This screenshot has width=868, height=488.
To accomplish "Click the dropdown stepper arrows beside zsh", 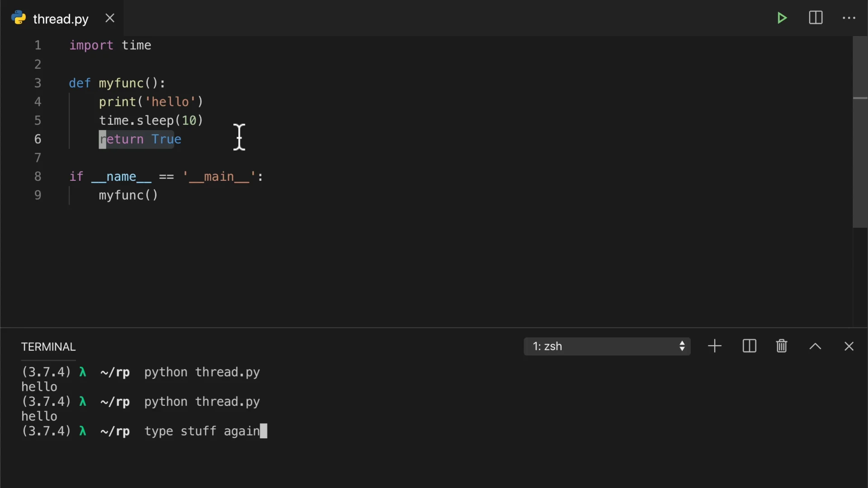I will point(682,347).
